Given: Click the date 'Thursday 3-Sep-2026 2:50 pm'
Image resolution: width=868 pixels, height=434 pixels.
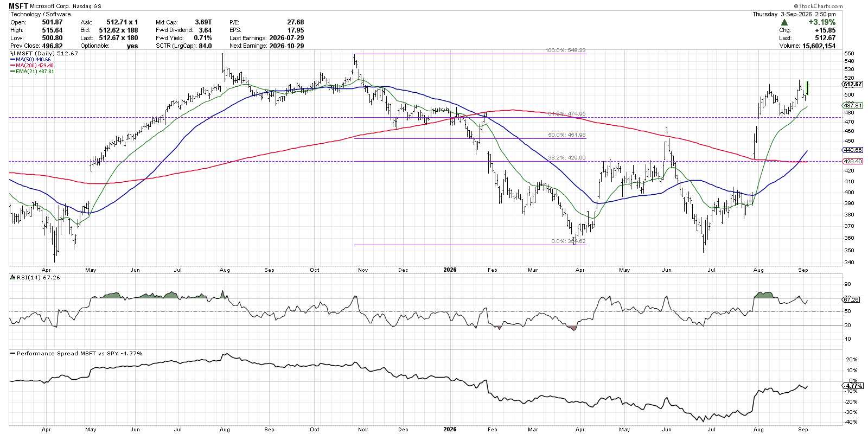Looking at the screenshot, I should [x=794, y=14].
